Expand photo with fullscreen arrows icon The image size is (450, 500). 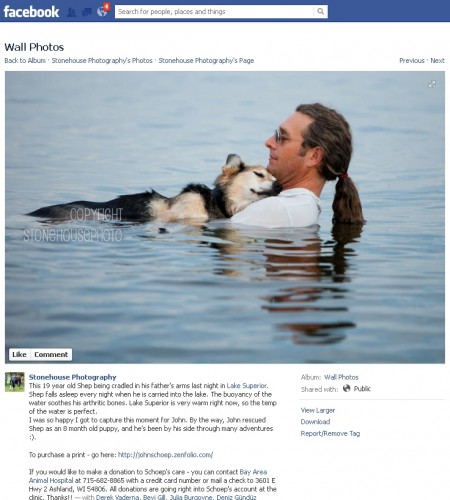point(432,84)
